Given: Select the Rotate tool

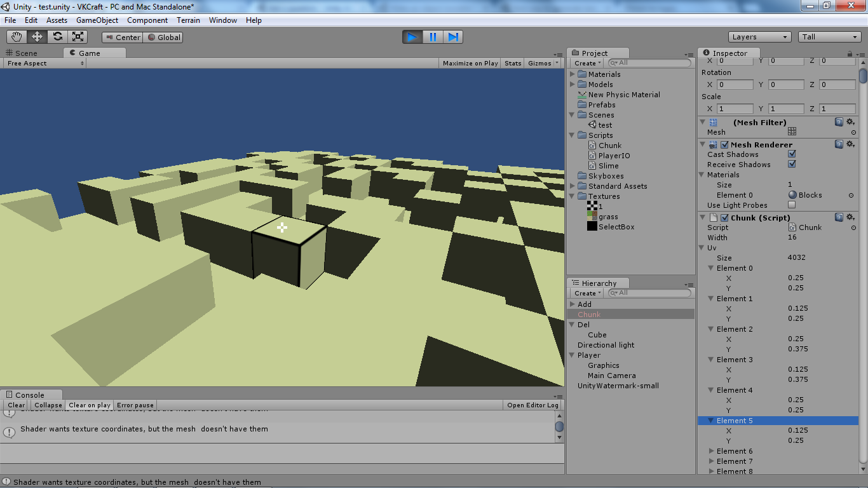Looking at the screenshot, I should tap(57, 37).
